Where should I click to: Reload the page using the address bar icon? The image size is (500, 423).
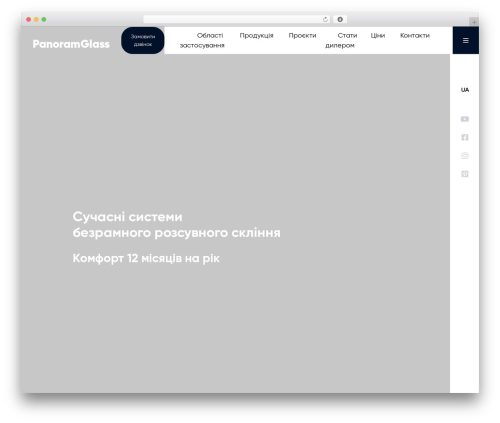pos(325,20)
